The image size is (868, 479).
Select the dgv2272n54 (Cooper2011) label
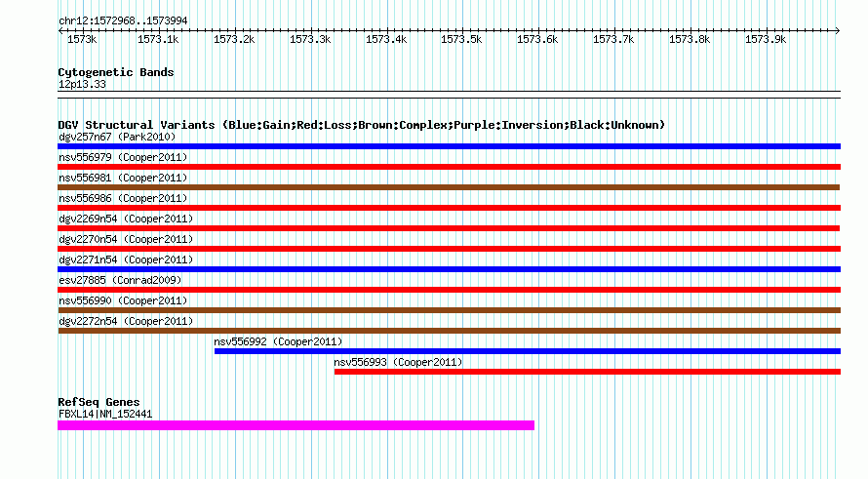126,321
